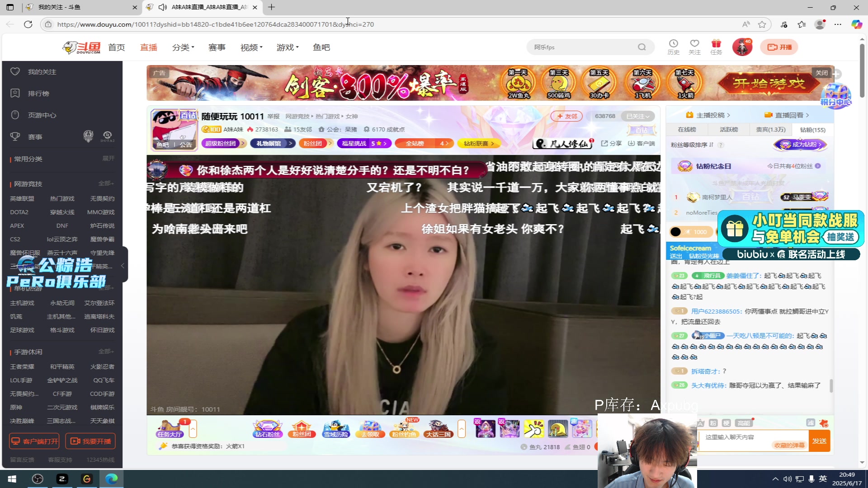Open the 视频 dropdown in navigation
868x488 pixels.
click(251, 47)
